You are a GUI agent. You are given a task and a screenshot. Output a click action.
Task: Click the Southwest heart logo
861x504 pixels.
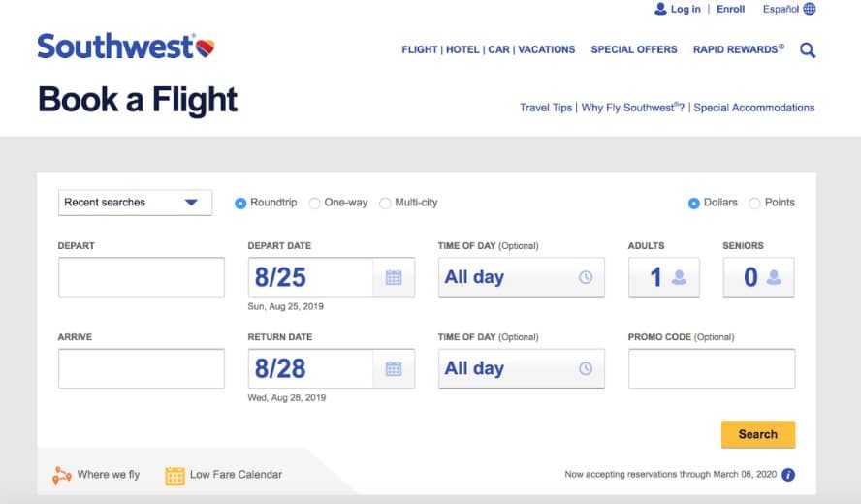click(205, 46)
